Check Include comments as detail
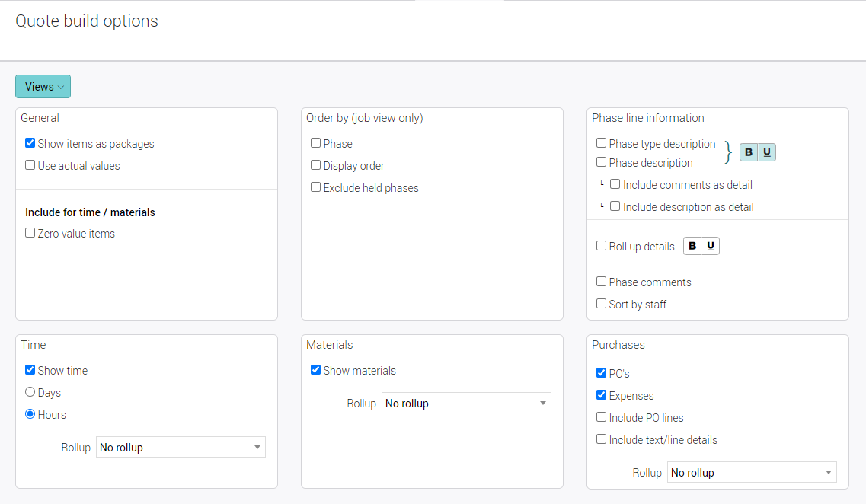The height and width of the screenshot is (504, 866). tap(615, 184)
